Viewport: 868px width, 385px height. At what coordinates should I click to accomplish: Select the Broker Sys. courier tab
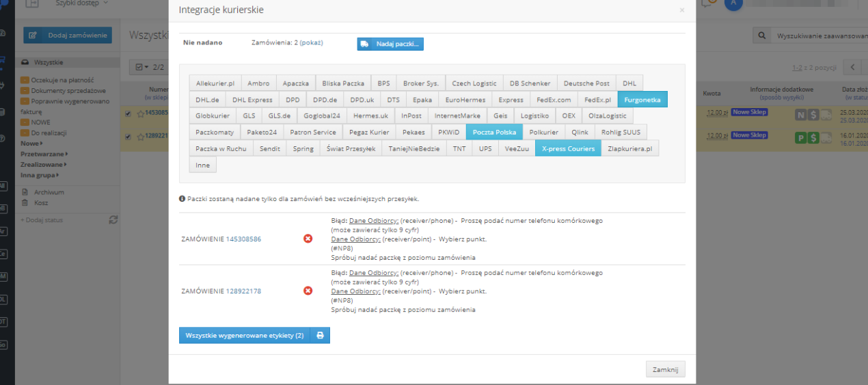[x=420, y=83]
